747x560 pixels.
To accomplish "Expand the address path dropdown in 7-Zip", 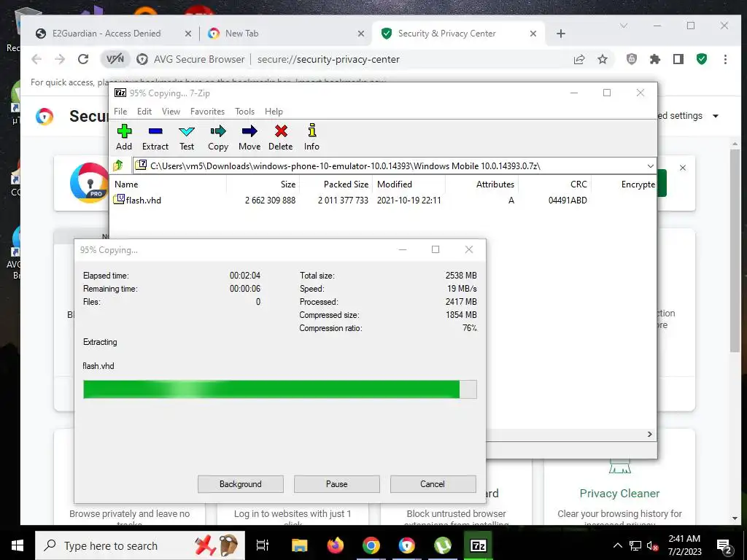I will click(650, 166).
